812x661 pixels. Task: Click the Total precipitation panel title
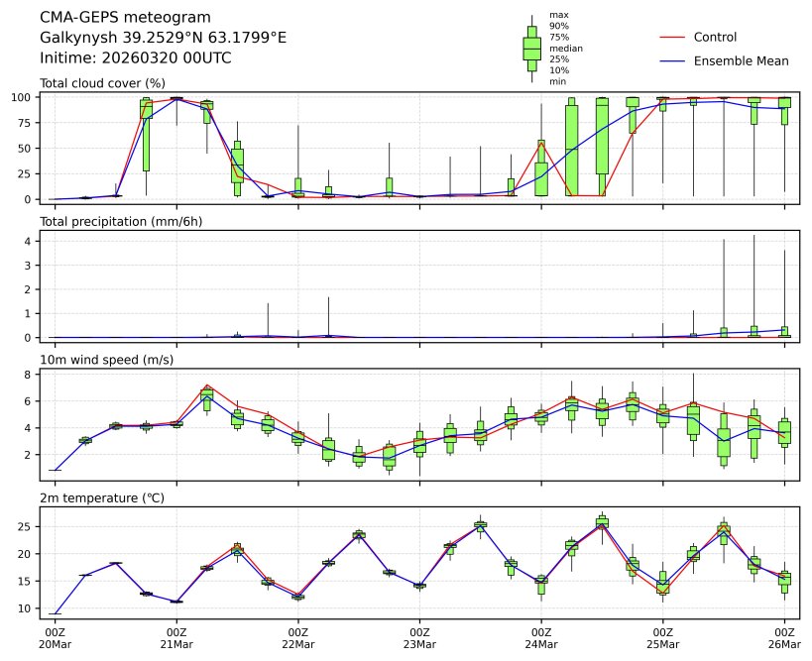[121, 221]
